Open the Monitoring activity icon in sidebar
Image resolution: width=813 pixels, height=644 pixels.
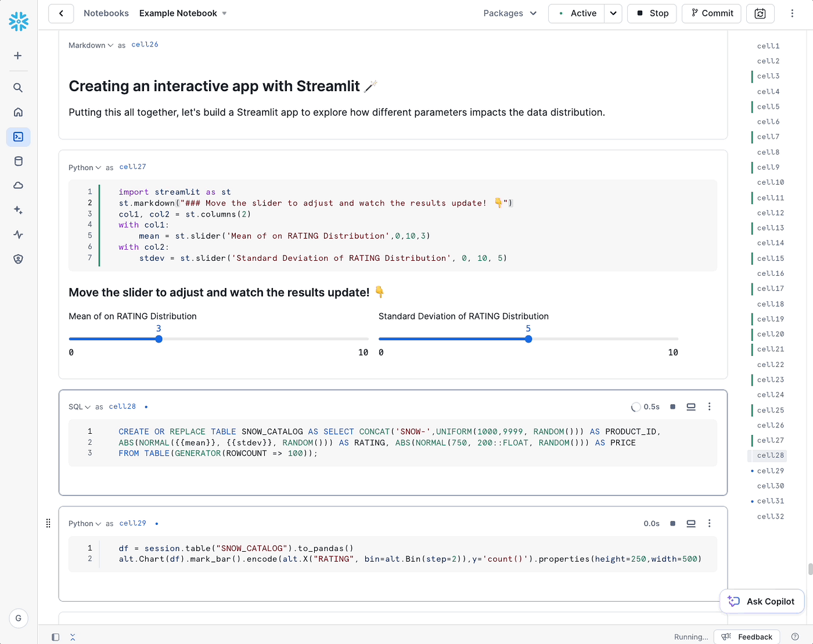(18, 235)
